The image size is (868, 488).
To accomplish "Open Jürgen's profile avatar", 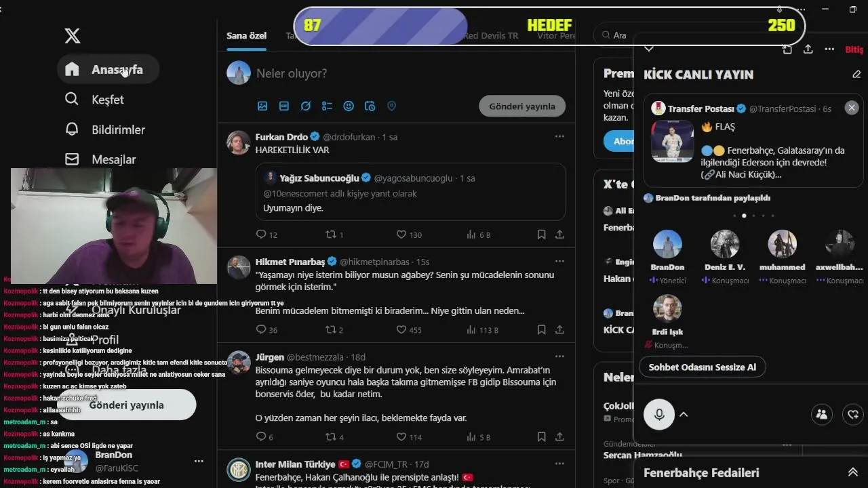I will coord(239,363).
